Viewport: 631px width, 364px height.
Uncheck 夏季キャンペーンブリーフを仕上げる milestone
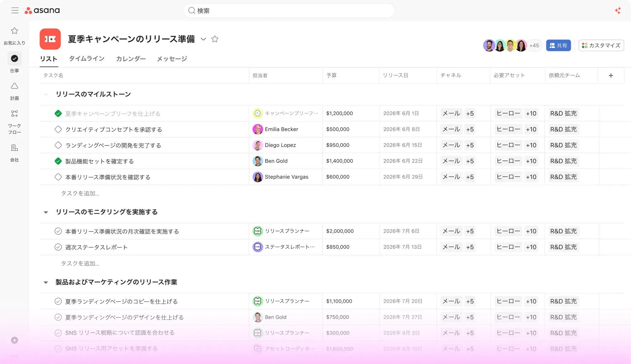coord(58,114)
